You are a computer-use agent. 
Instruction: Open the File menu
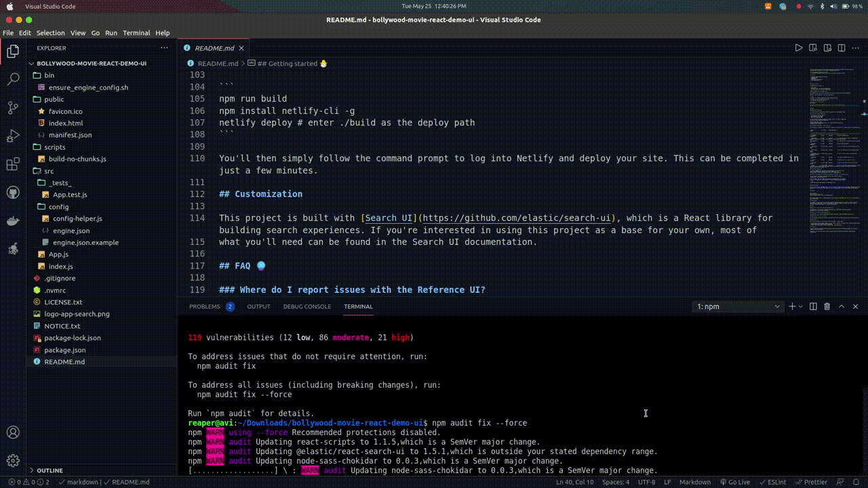[8, 33]
